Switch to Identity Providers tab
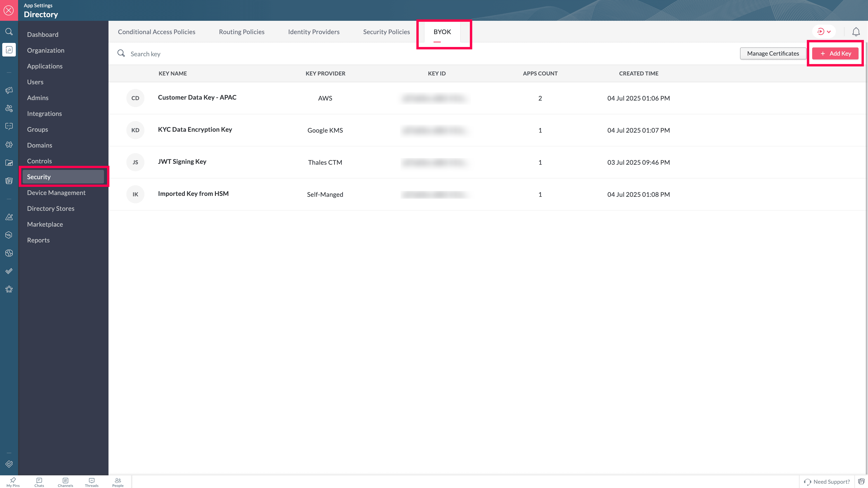This screenshot has height=488, width=868. click(313, 32)
